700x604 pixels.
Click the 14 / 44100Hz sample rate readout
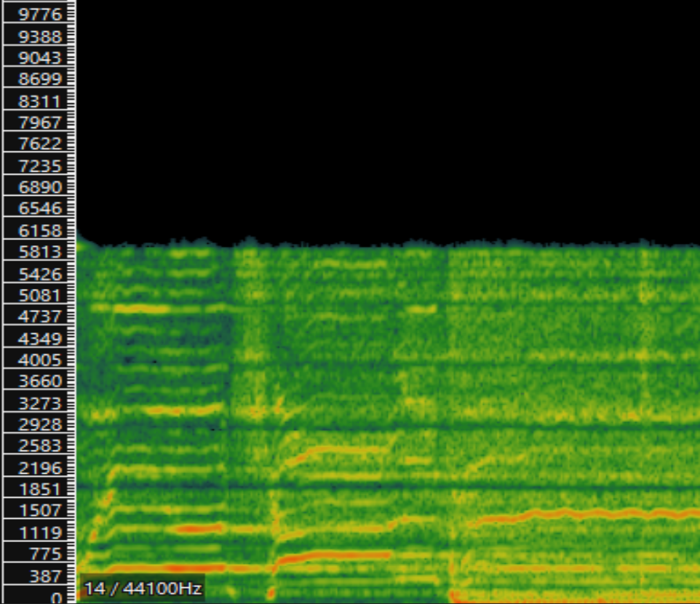(143, 588)
